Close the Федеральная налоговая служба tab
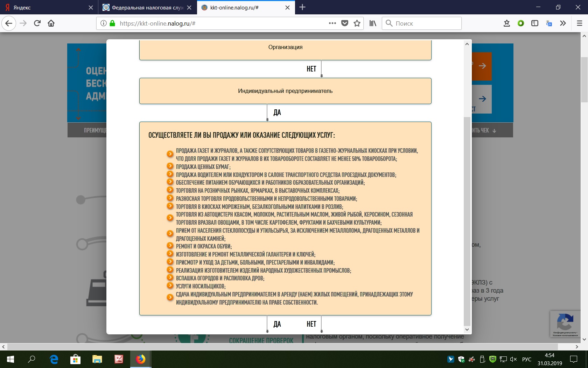Image resolution: width=588 pixels, height=368 pixels. (189, 7)
